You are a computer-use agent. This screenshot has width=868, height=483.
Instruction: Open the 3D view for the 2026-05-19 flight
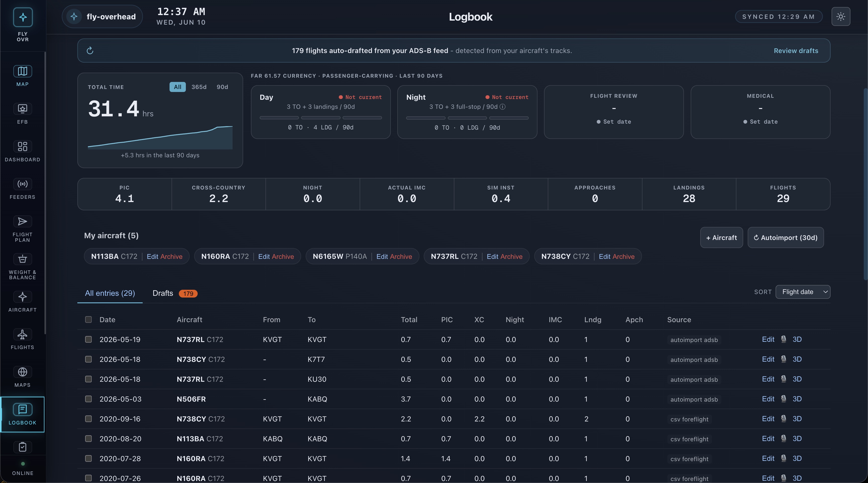(x=797, y=339)
